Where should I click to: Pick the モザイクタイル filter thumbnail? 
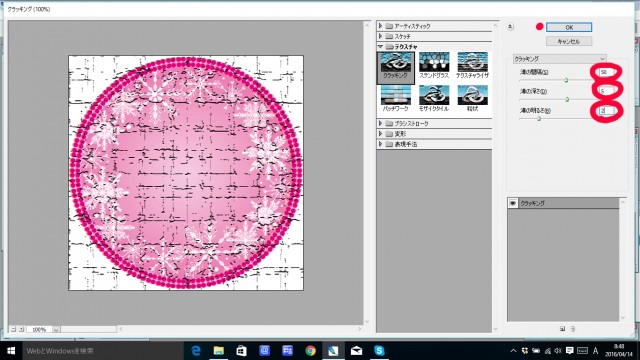pos(433,99)
